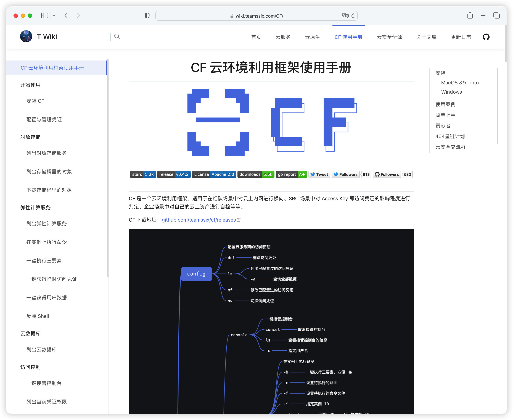
Task: Open the GitHub repository icon in navbar
Action: pos(486,37)
